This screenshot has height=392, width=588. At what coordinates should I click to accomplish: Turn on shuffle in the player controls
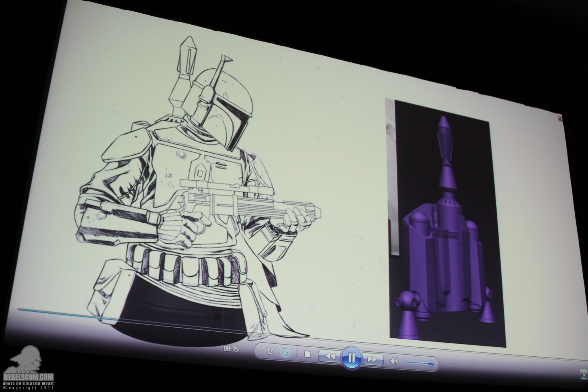tap(270, 352)
